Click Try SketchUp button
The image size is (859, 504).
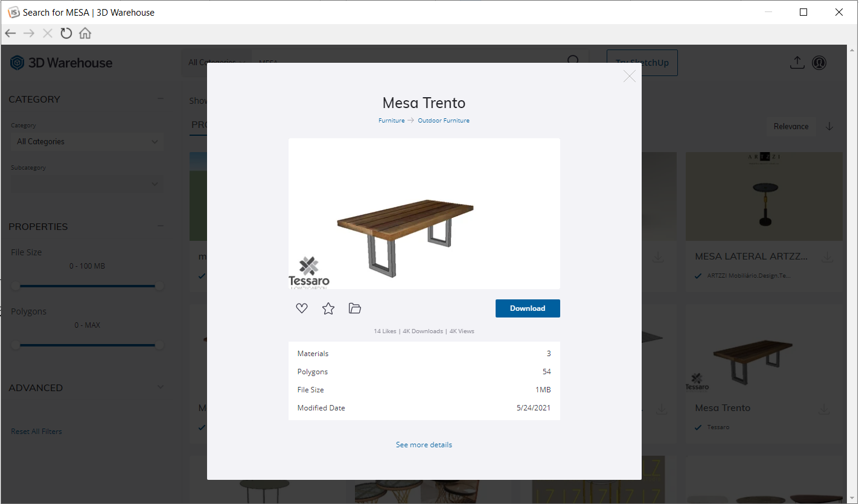tap(642, 63)
